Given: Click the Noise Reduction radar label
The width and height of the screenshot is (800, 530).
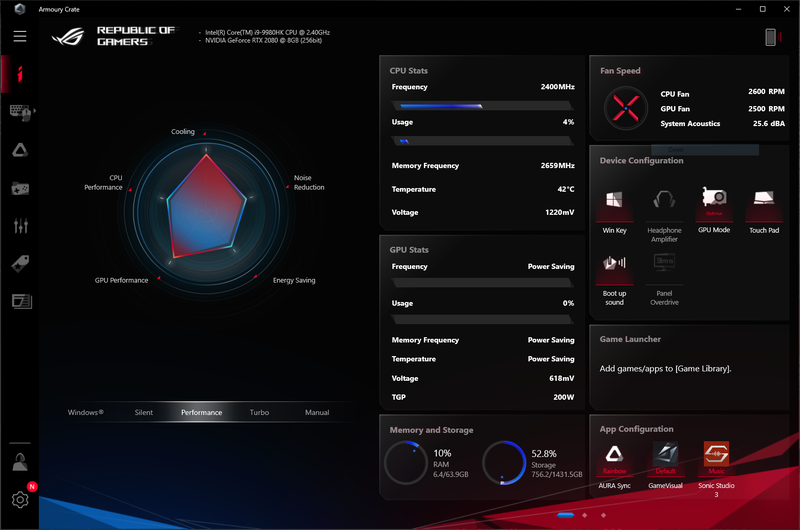Looking at the screenshot, I should 309,183.
